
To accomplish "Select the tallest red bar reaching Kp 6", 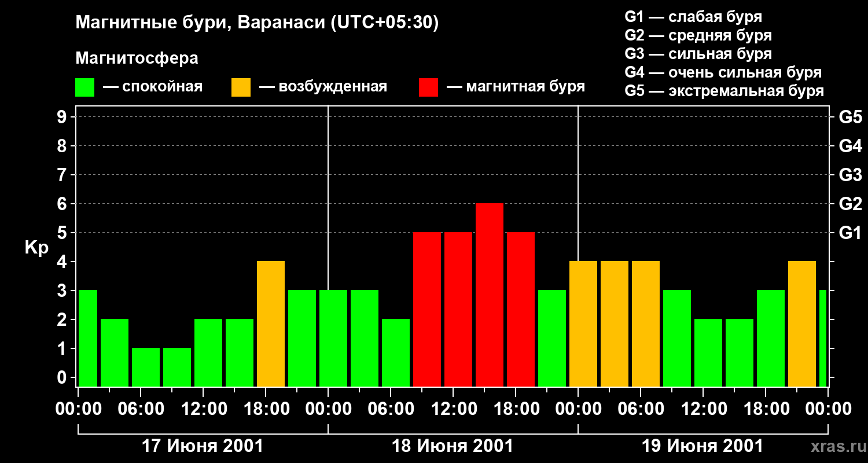I will point(490,295).
